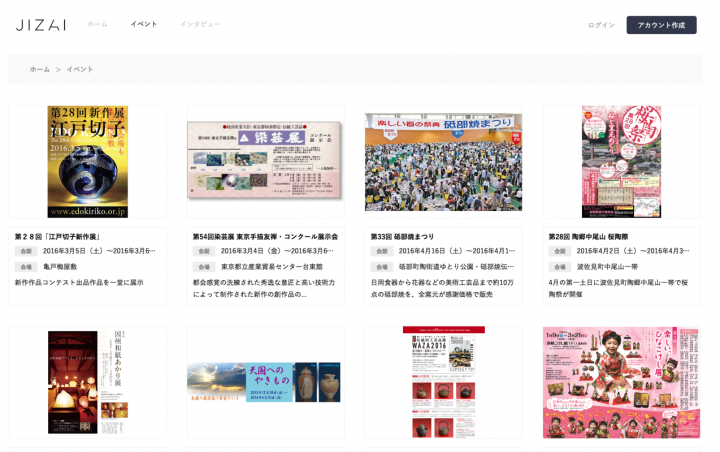The height and width of the screenshot is (452, 720).
Task: Click the 第28回「江戸切子新作展」 title
Action: click(58, 237)
